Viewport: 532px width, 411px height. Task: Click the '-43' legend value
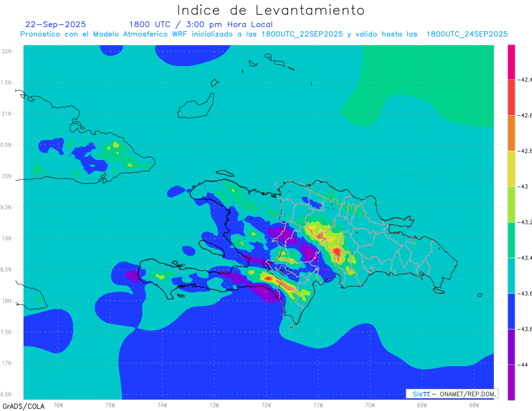click(523, 186)
